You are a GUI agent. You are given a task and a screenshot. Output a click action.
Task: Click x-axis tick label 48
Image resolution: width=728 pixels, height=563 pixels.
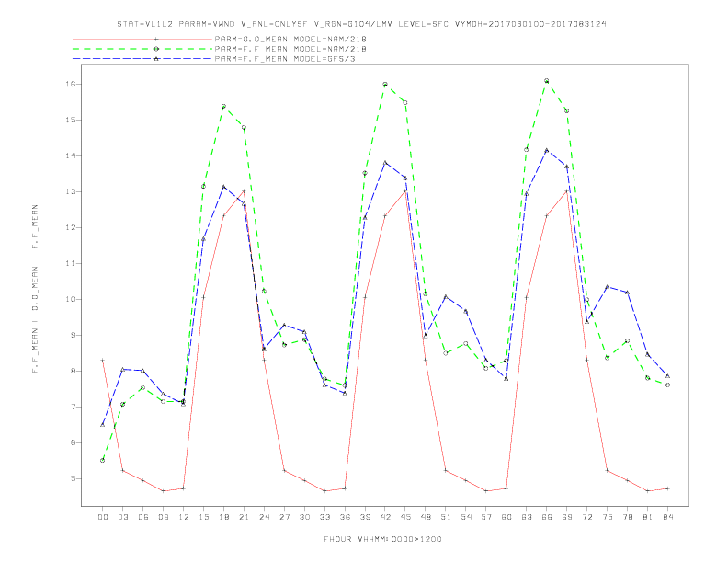(x=426, y=517)
